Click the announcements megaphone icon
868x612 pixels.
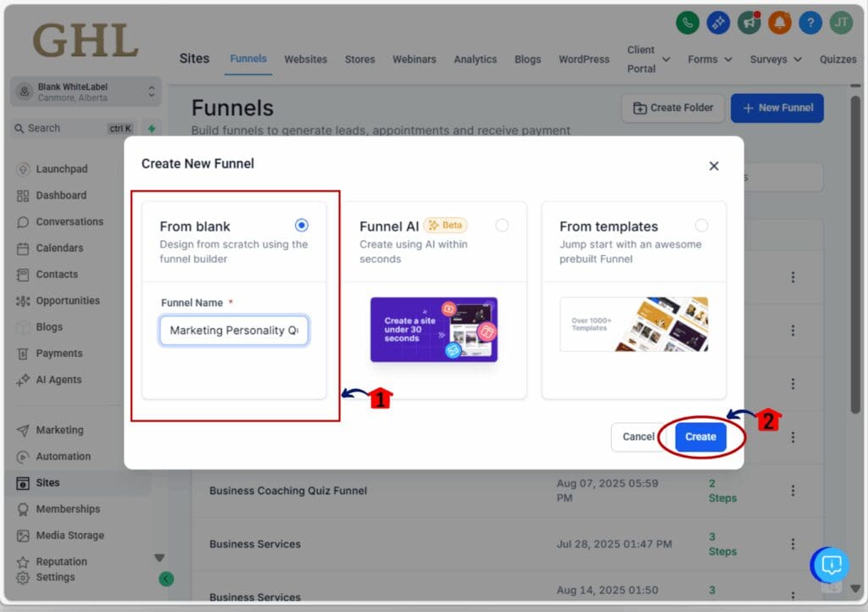coord(748,23)
